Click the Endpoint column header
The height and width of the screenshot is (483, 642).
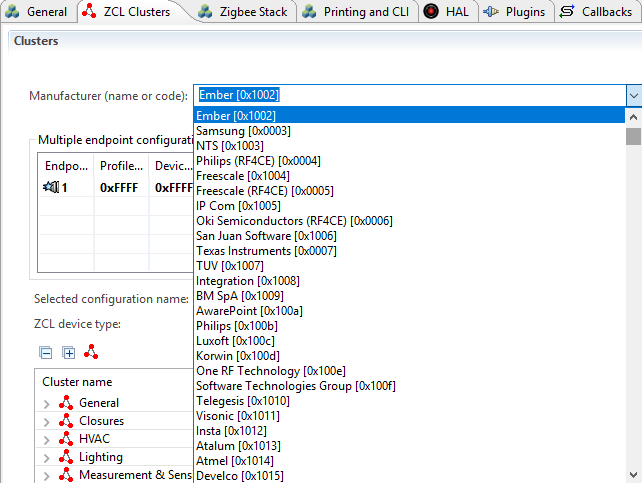[x=66, y=166]
